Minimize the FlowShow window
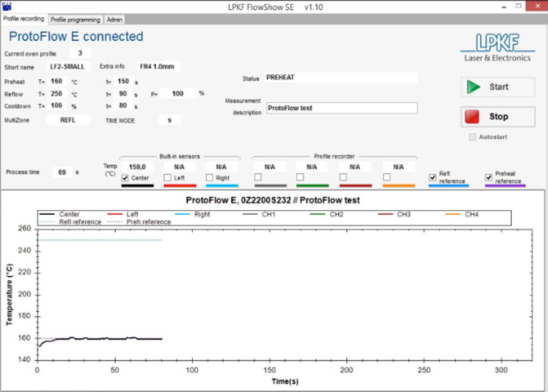548x392 pixels. (x=504, y=6)
